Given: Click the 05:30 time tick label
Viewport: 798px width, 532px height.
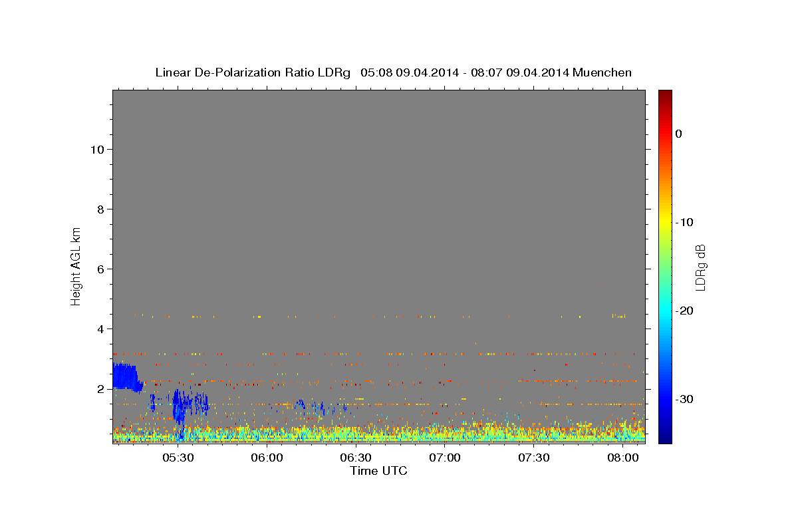Looking at the screenshot, I should point(178,458).
